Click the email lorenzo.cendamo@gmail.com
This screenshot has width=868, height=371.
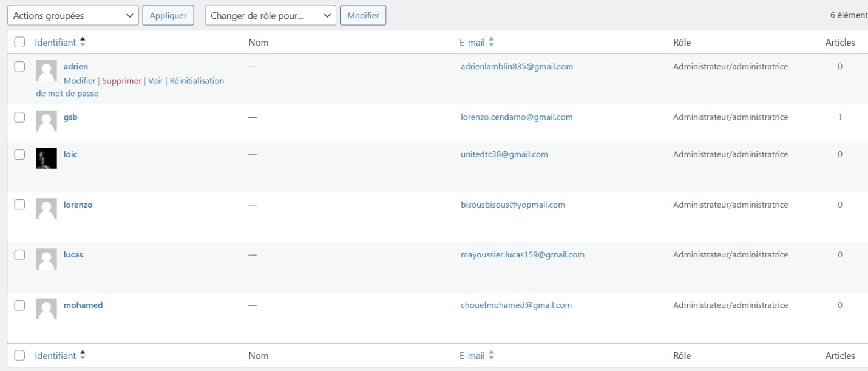pos(517,117)
